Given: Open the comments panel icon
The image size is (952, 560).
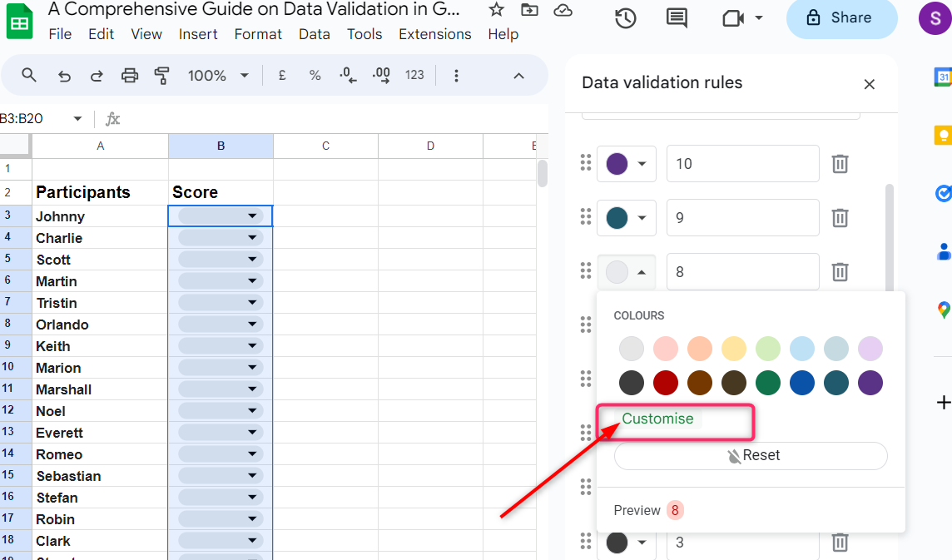Looking at the screenshot, I should click(x=677, y=18).
